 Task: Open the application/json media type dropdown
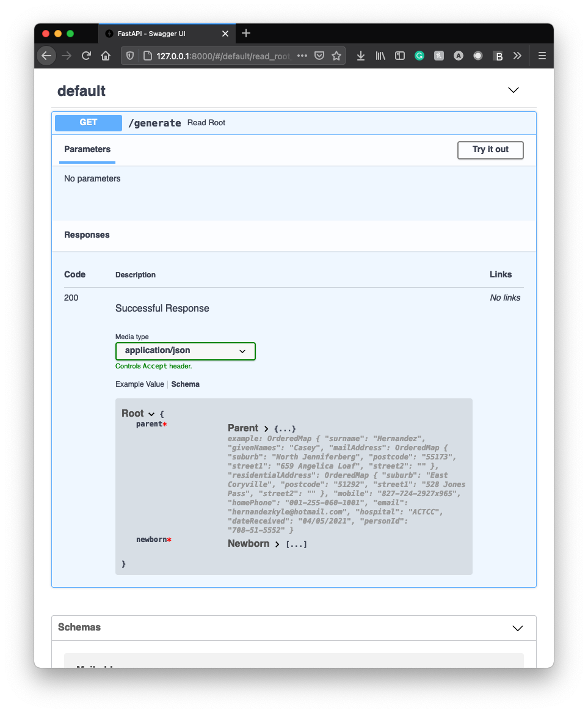pyautogui.click(x=186, y=351)
